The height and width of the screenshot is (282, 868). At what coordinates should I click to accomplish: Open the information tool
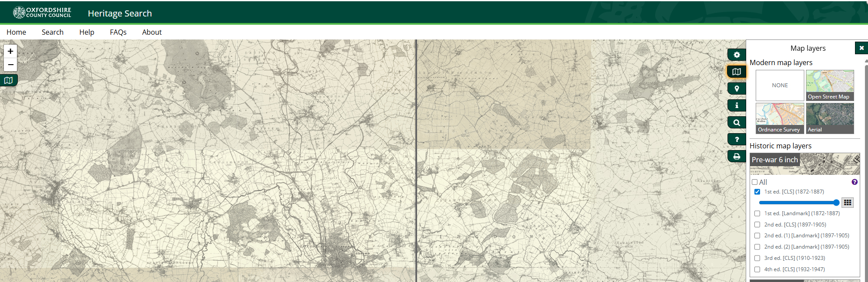[737, 105]
